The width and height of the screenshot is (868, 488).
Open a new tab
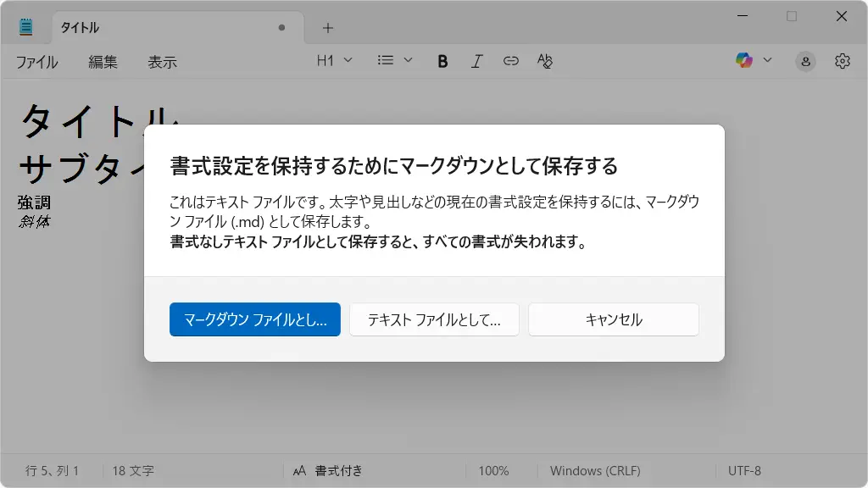click(327, 27)
